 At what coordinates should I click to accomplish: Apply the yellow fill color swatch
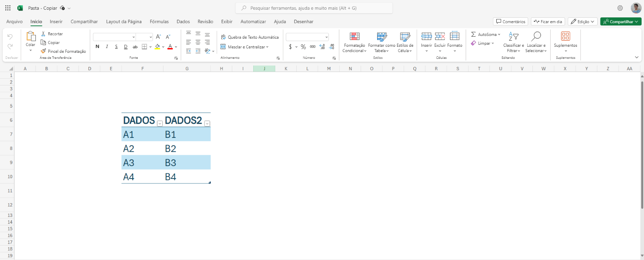[157, 47]
